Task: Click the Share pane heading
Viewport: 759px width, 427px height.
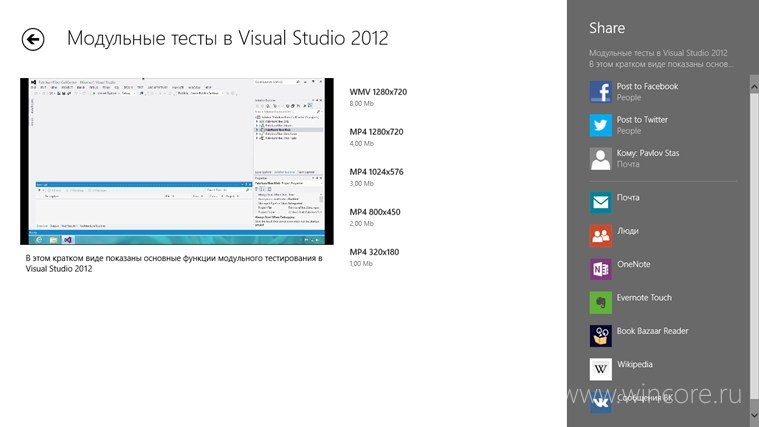Action: 607,28
